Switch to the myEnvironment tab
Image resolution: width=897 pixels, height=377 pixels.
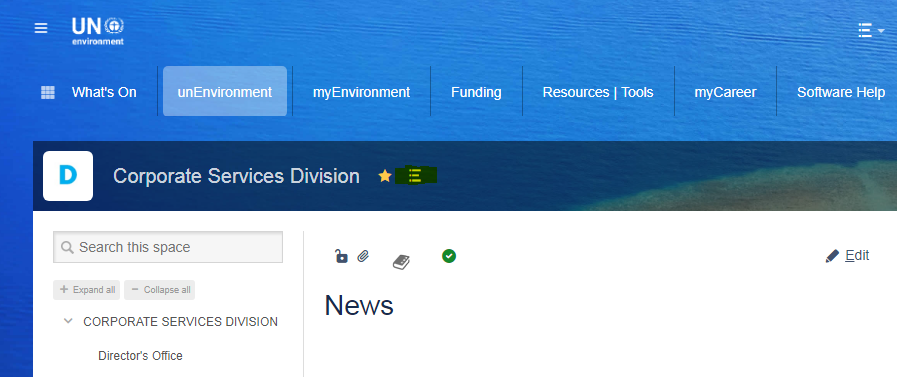pos(362,92)
